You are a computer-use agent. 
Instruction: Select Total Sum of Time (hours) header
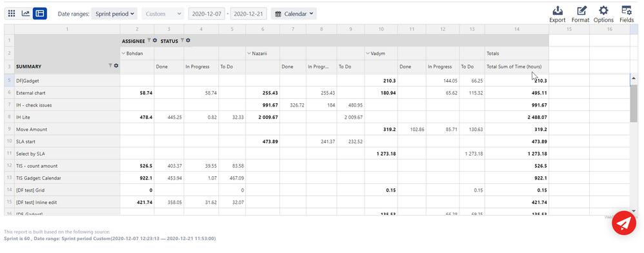pos(517,66)
